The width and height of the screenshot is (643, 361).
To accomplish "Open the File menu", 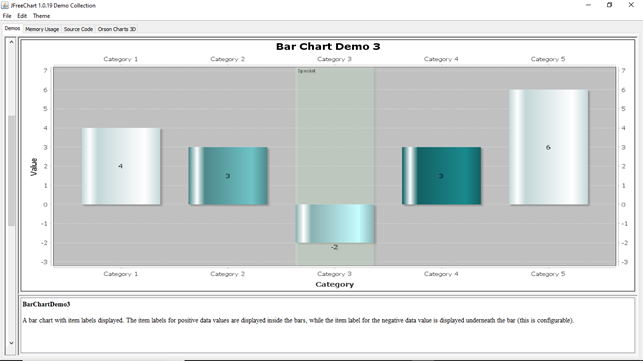I will [7, 16].
